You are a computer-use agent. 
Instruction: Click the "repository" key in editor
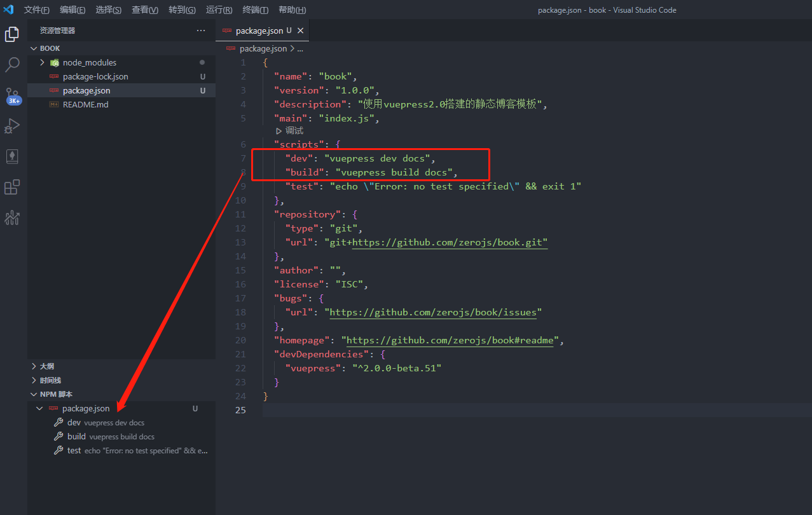click(308, 215)
